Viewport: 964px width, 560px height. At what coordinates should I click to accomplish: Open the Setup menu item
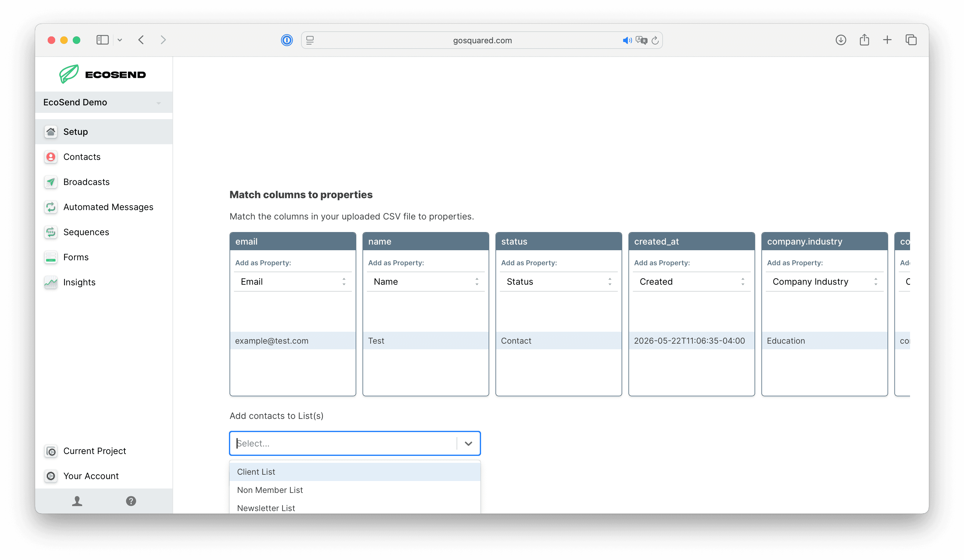pos(104,132)
